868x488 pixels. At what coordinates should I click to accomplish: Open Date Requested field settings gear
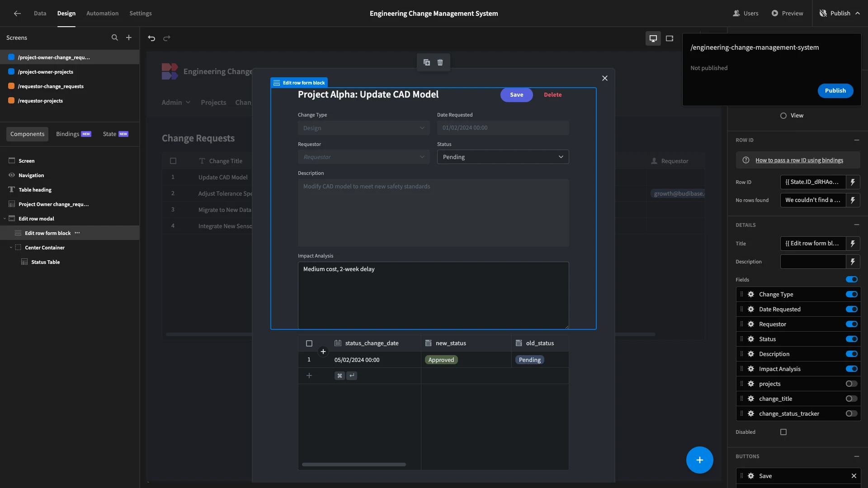point(751,309)
